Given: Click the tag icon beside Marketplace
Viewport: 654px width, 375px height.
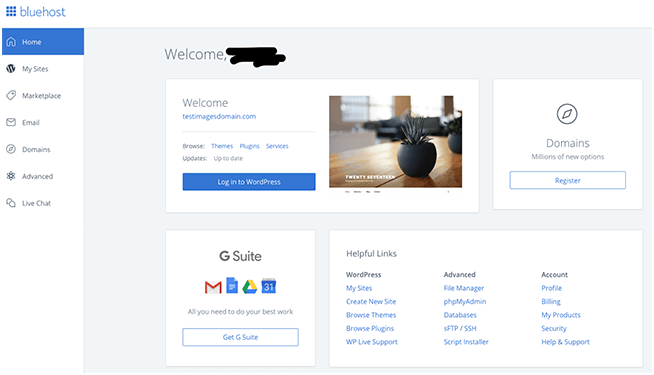Looking at the screenshot, I should click(11, 96).
